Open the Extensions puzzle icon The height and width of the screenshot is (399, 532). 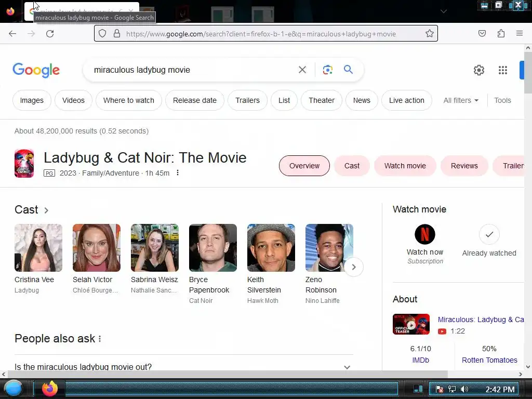(501, 33)
